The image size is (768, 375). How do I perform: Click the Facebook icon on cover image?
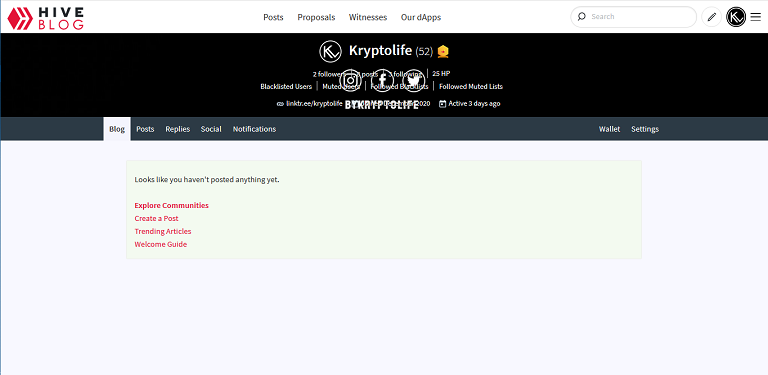[383, 80]
